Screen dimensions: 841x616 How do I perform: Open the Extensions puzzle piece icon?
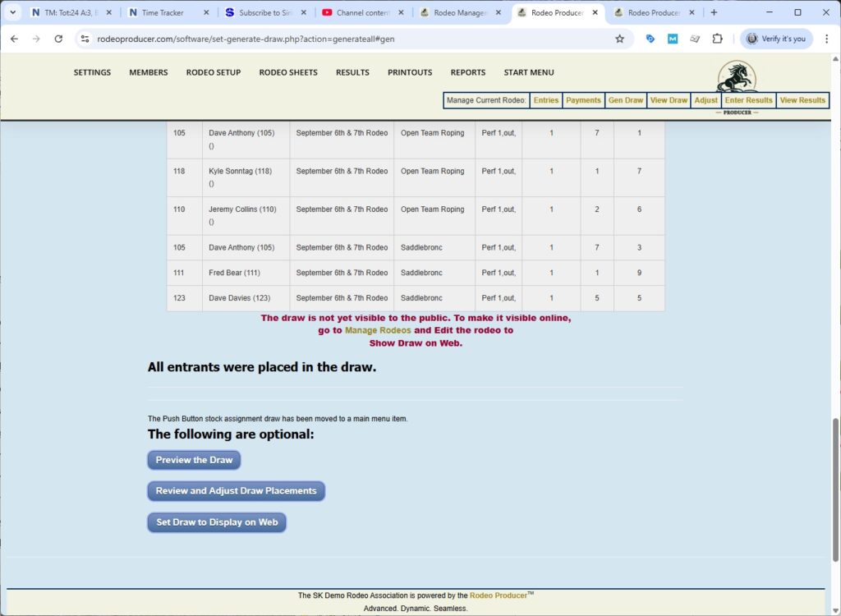click(x=717, y=38)
